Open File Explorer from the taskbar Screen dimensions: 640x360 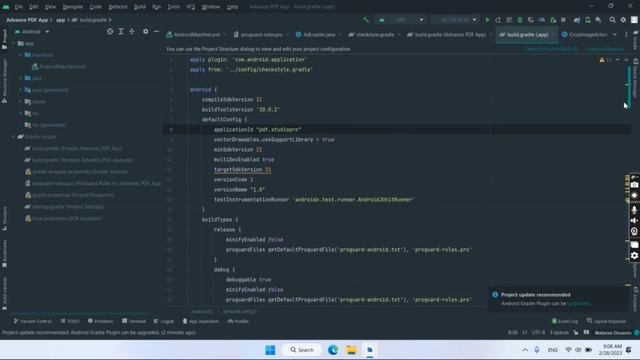click(351, 350)
